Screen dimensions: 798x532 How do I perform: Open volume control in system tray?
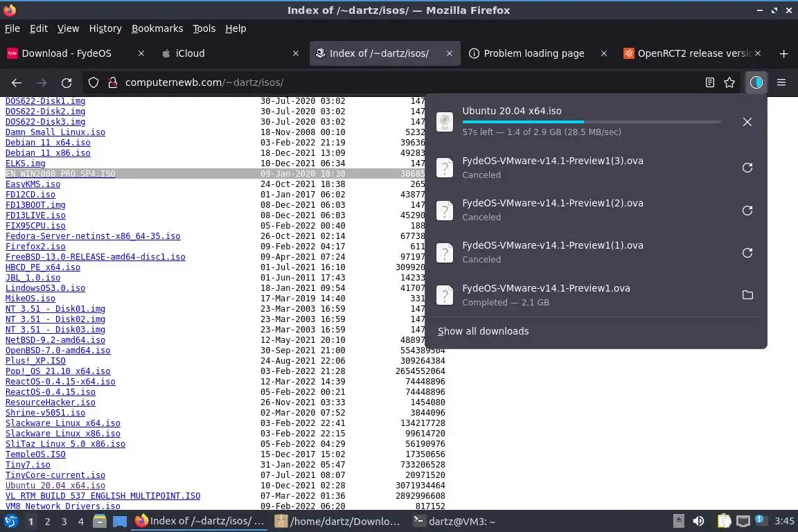(x=698, y=521)
